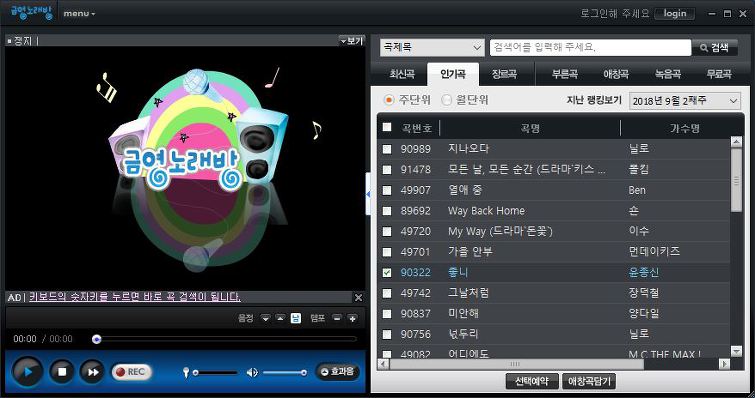Click the vertical scrollbar thumb of song list
The width and height of the screenshot is (755, 398).
pos(736,180)
